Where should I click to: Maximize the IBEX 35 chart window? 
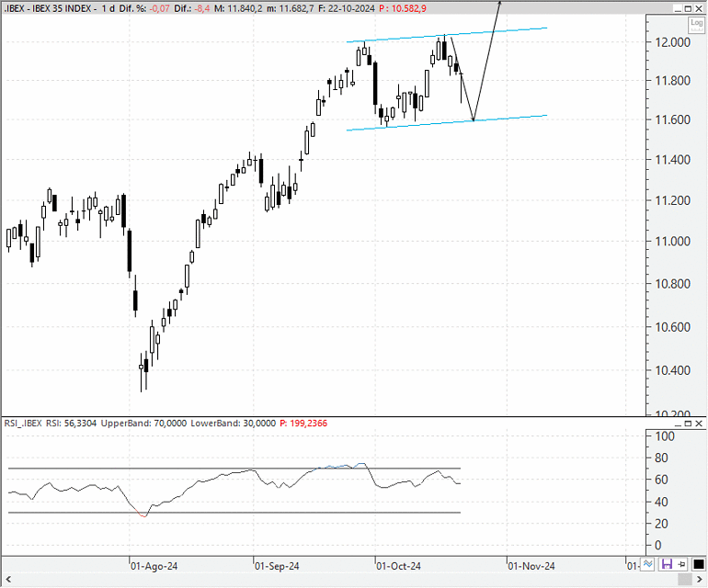point(689,8)
